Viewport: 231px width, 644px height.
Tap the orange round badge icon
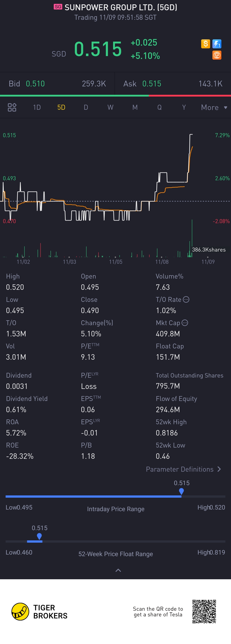(x=217, y=55)
